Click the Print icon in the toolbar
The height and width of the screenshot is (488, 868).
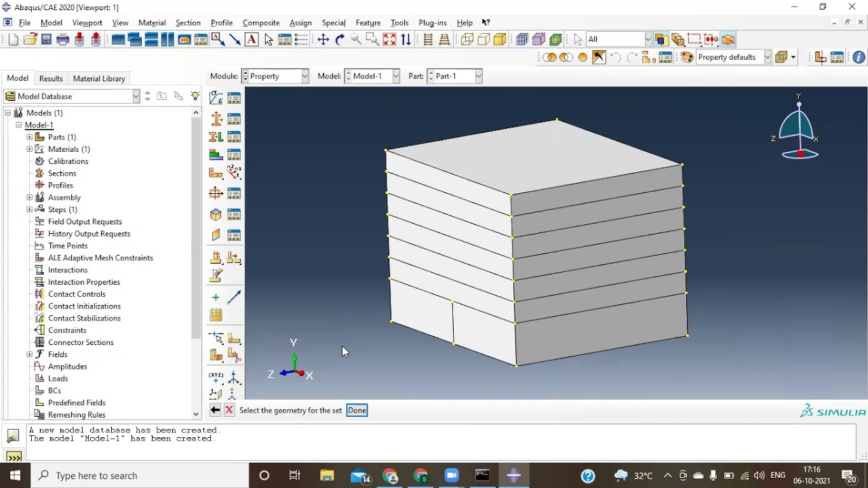pos(63,40)
